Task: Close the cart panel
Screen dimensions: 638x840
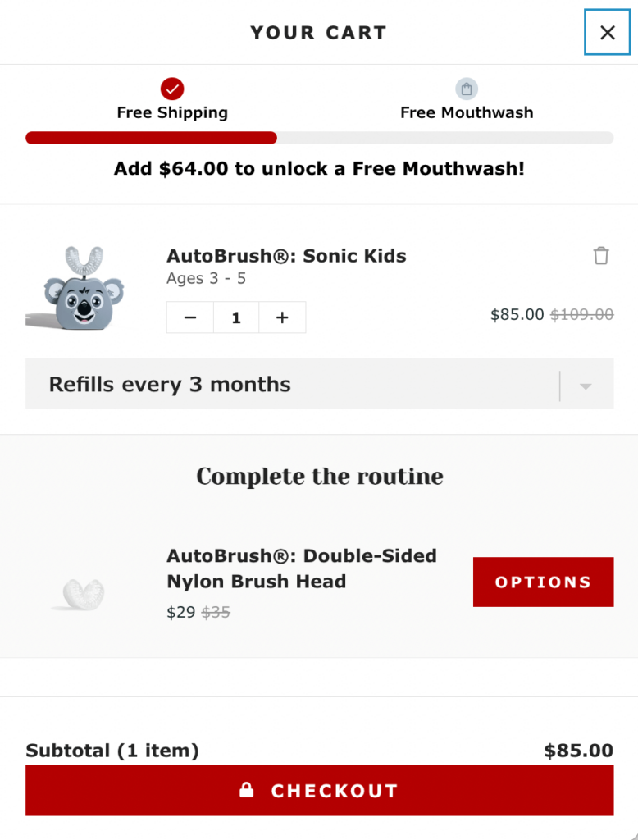Action: [x=607, y=32]
